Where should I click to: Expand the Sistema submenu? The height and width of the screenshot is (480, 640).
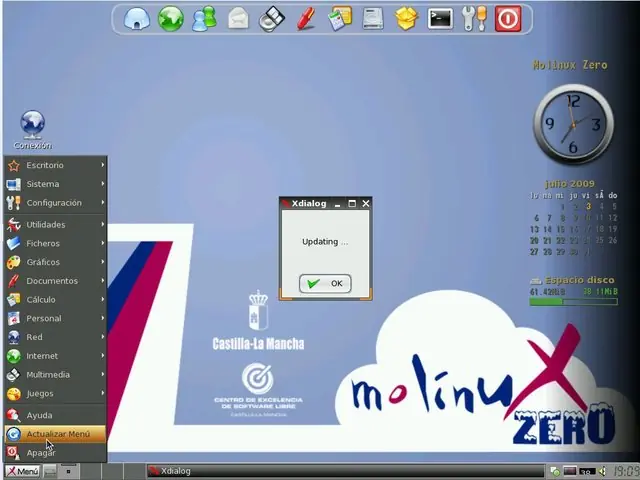[56, 184]
